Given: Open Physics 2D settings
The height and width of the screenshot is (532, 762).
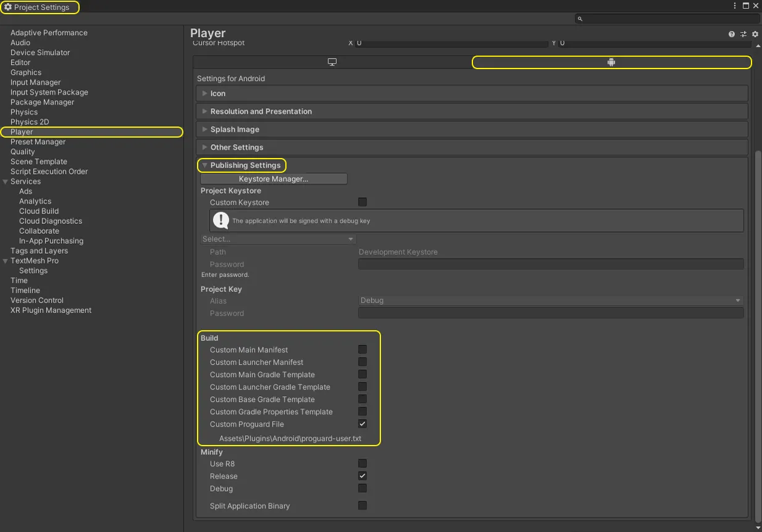Looking at the screenshot, I should (x=30, y=122).
